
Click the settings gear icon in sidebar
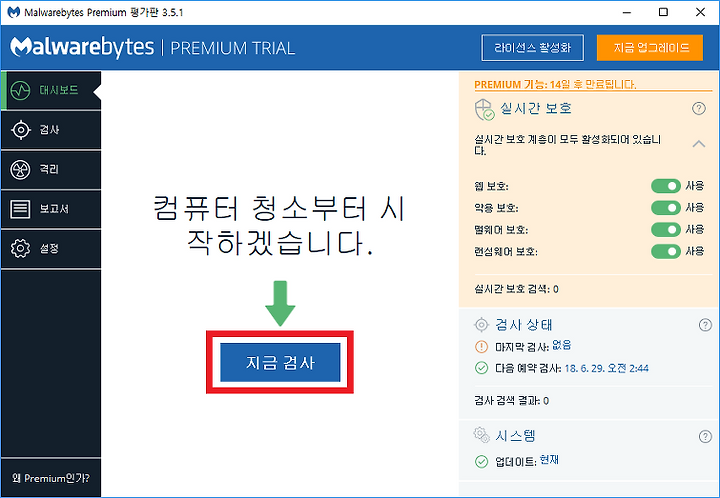pyautogui.click(x=21, y=249)
